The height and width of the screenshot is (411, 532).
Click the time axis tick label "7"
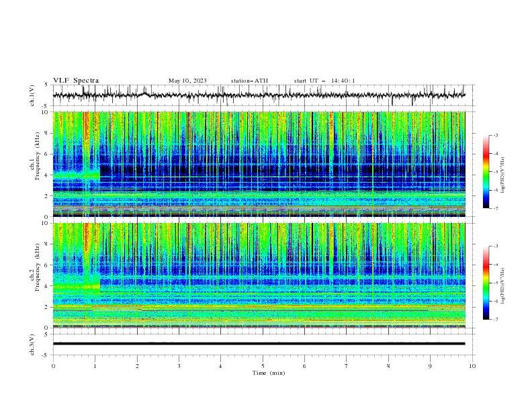coord(347,366)
